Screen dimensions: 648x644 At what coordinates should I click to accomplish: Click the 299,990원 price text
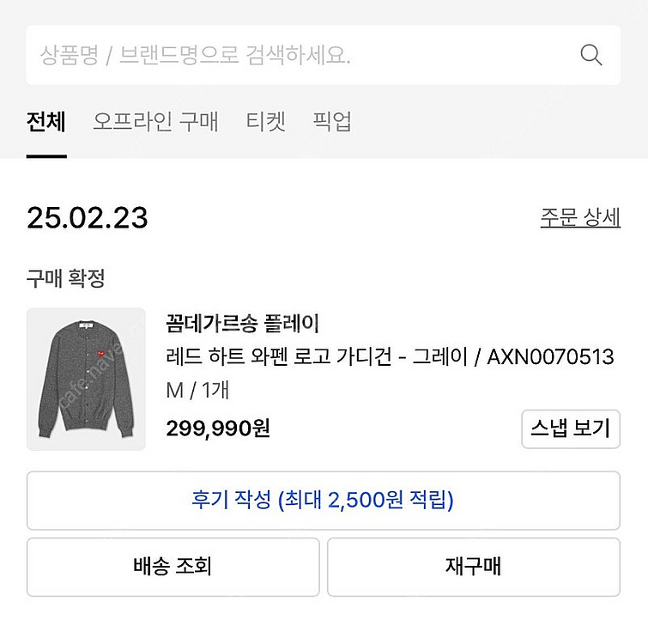(218, 427)
